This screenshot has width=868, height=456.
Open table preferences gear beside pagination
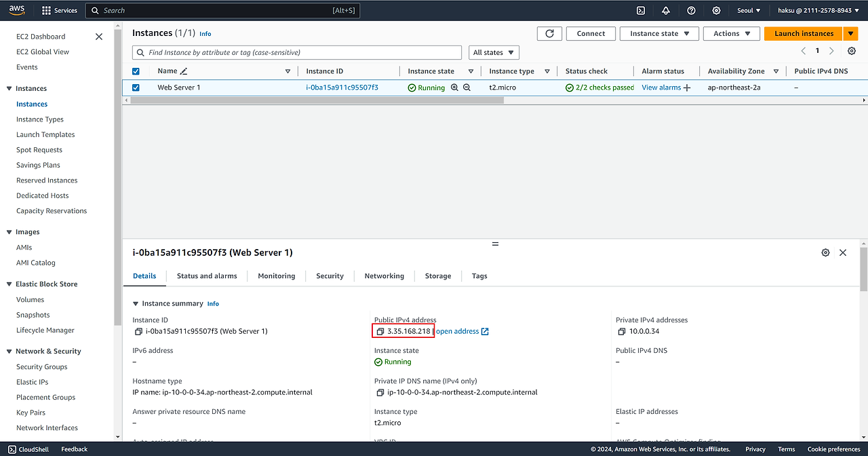(x=852, y=52)
